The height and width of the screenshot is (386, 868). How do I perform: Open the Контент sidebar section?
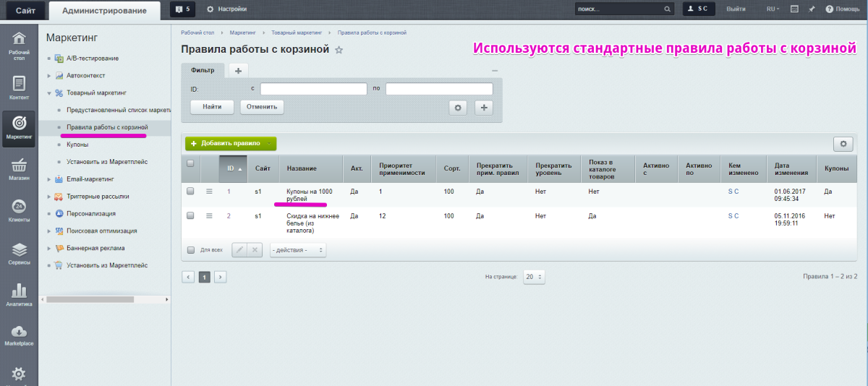pos(19,87)
